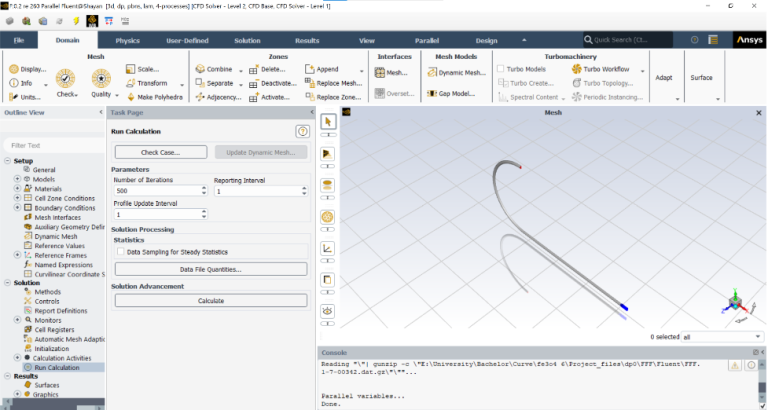768x410 pixels.
Task: Click Replace Zone option
Action: click(333, 97)
